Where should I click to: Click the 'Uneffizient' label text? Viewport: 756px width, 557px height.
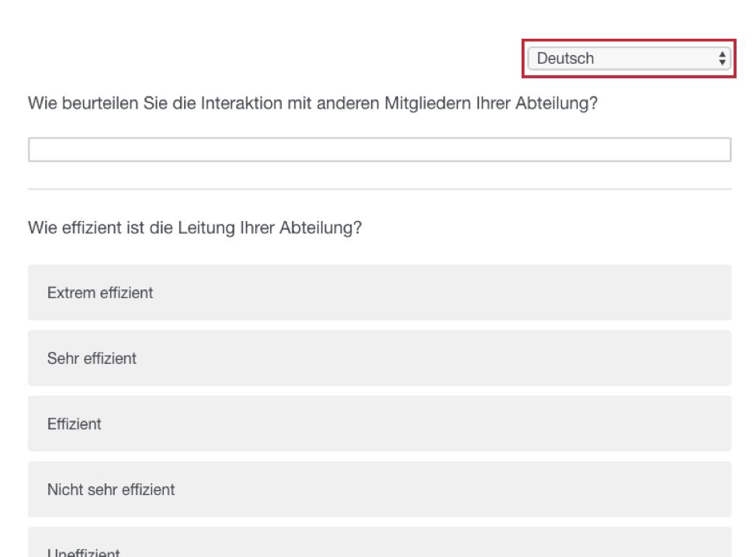coord(83,552)
